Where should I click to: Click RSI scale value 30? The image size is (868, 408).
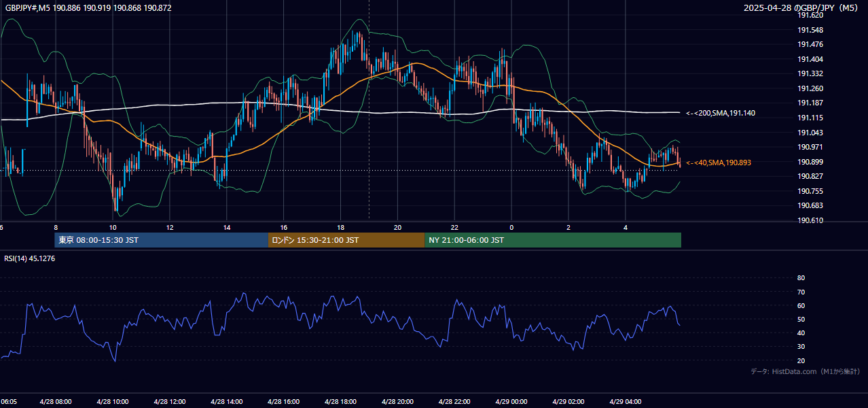coord(801,347)
